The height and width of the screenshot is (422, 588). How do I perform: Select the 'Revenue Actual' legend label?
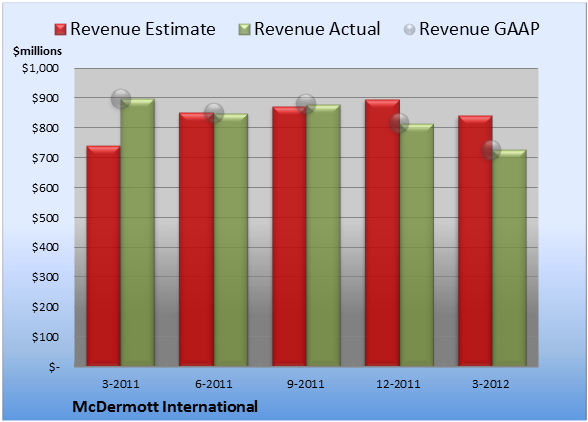(x=317, y=29)
